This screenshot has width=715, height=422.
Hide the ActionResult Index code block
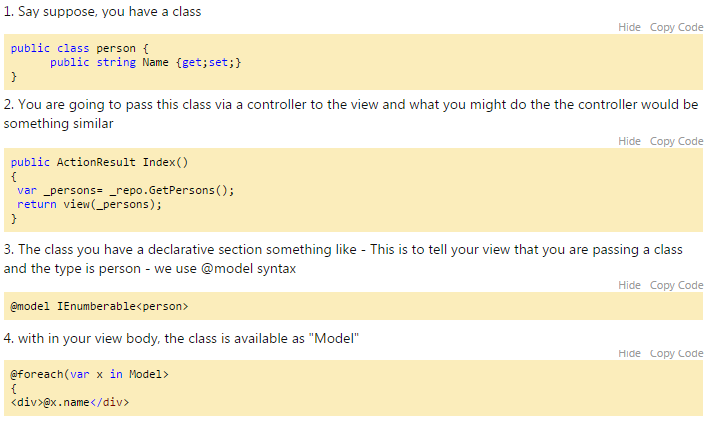(x=629, y=141)
